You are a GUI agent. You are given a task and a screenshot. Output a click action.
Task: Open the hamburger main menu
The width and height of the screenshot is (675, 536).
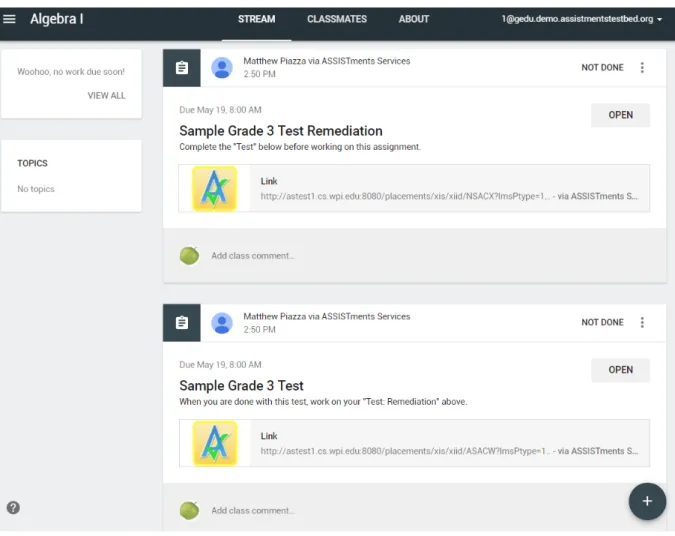[9, 19]
